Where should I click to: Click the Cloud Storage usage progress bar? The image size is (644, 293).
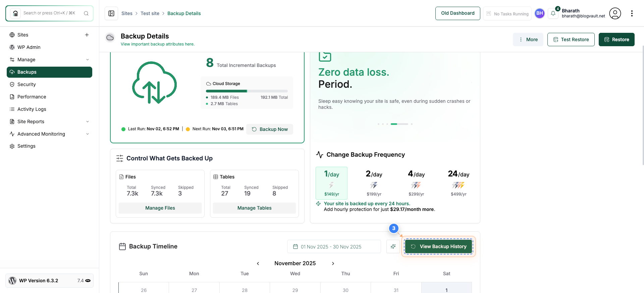[x=247, y=91]
